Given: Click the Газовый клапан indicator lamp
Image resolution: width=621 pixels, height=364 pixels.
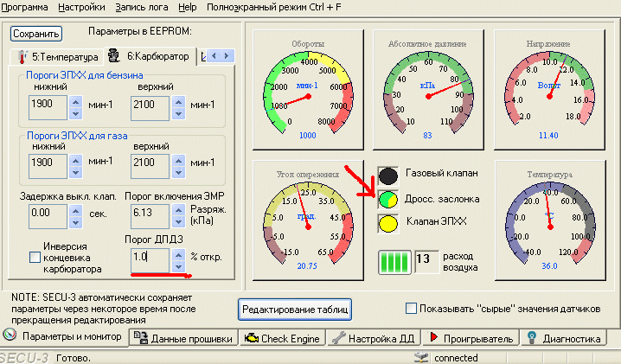Looking at the screenshot, I should (x=388, y=175).
